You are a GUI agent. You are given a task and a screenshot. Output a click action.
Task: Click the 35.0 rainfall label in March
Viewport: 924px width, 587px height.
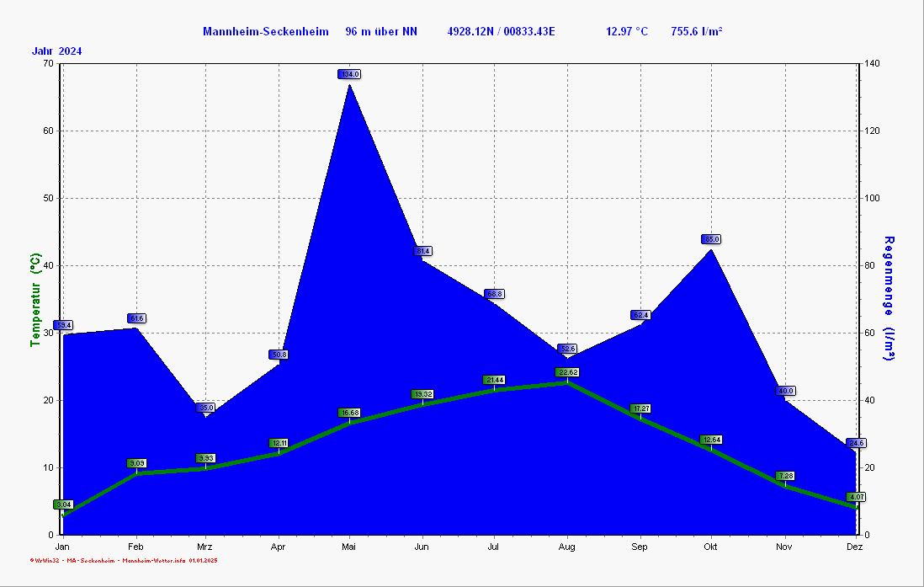(x=206, y=408)
